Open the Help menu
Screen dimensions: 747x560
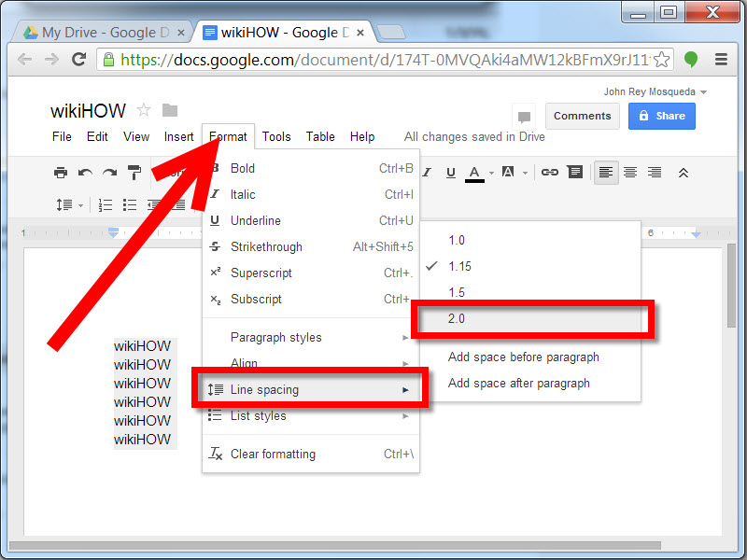pyautogui.click(x=362, y=136)
